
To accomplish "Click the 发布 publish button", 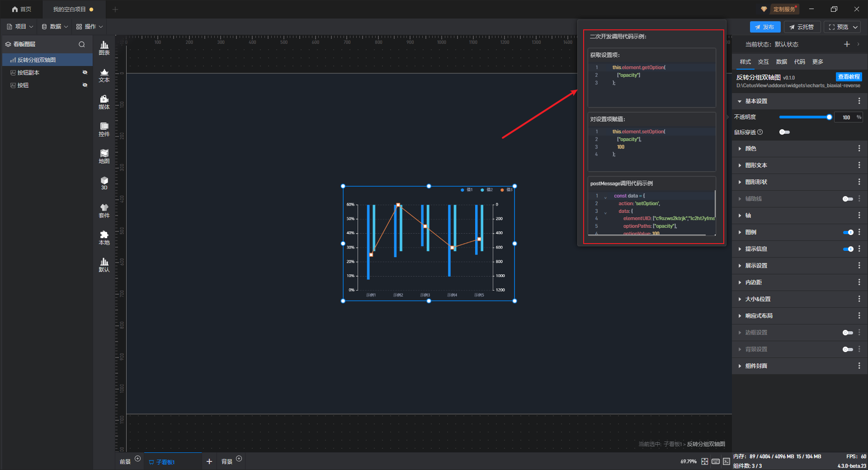I will [765, 27].
